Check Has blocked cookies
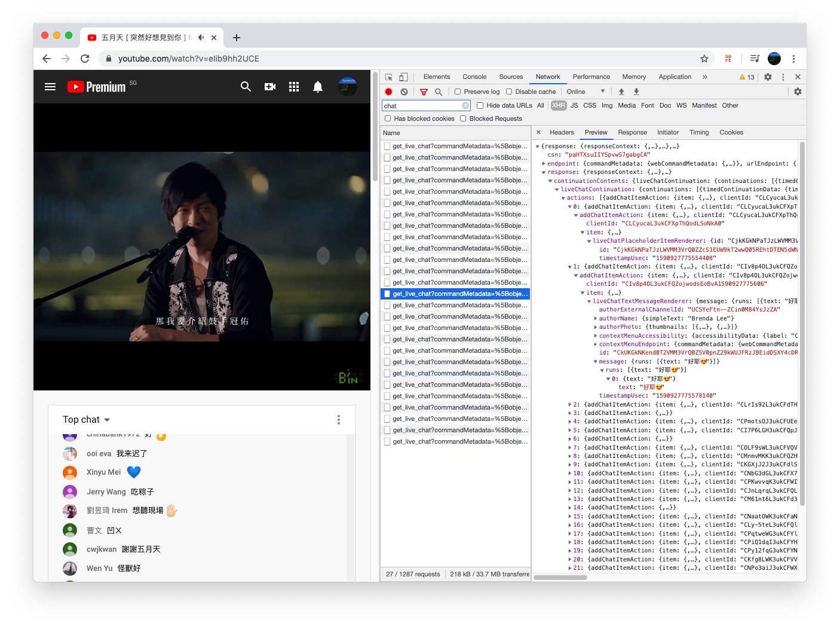 (x=388, y=118)
